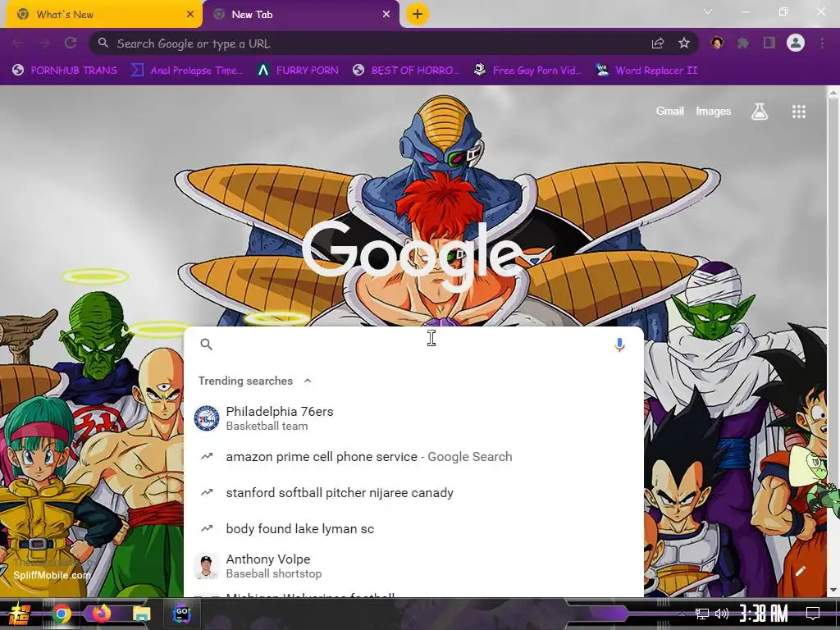Reload the page

pos(71,43)
